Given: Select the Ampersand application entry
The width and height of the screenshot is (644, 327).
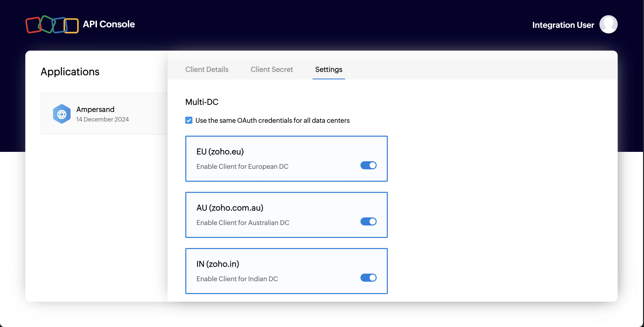Looking at the screenshot, I should (x=101, y=114).
